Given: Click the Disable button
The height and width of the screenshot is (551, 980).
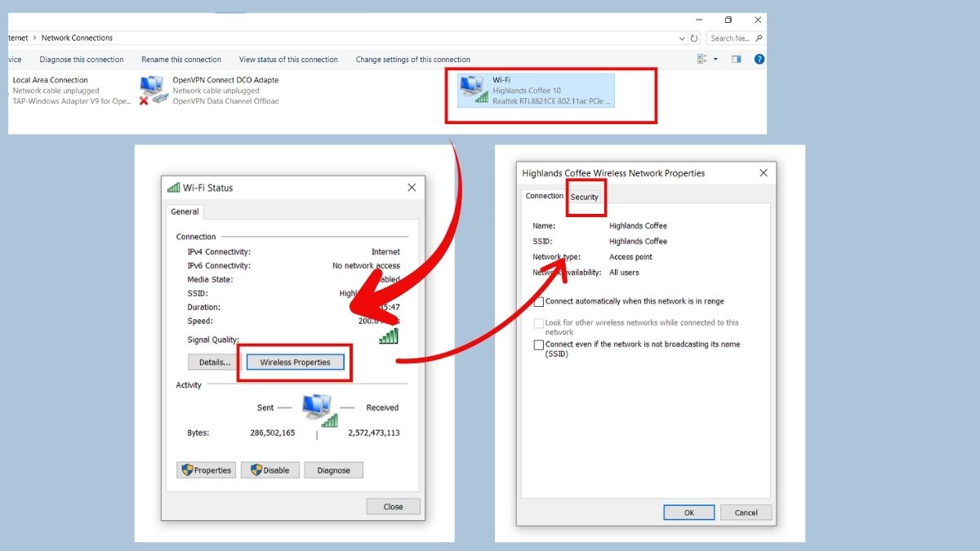Looking at the screenshot, I should coord(270,470).
